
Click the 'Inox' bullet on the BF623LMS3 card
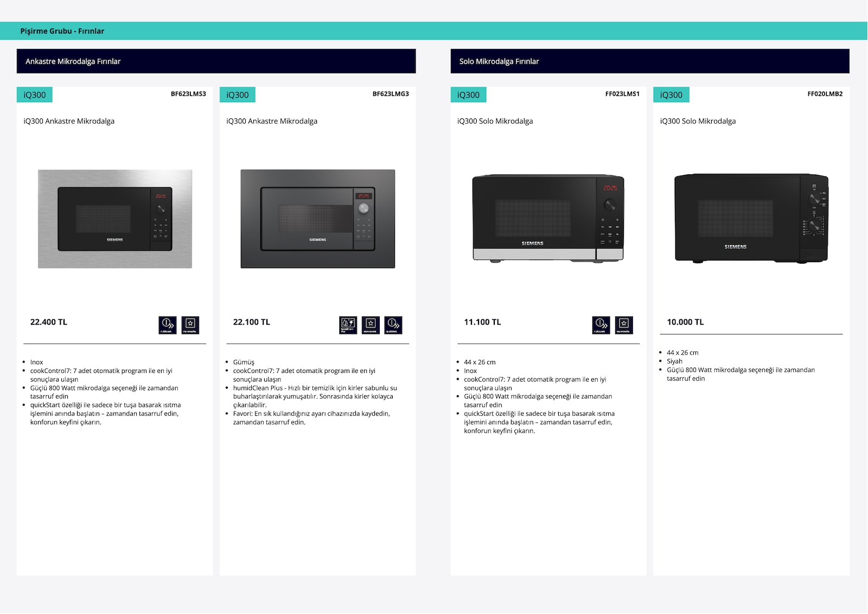(x=37, y=362)
